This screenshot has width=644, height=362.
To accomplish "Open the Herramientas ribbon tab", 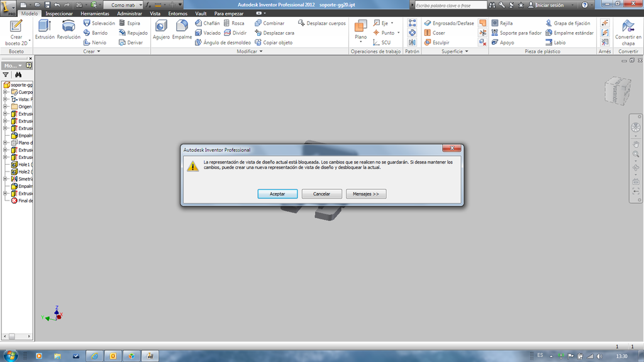I will point(95,14).
